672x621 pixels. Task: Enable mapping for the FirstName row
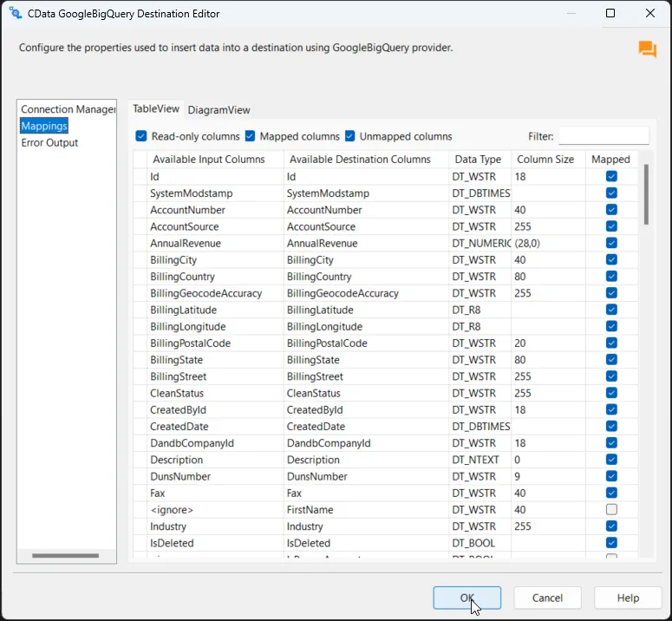611,510
